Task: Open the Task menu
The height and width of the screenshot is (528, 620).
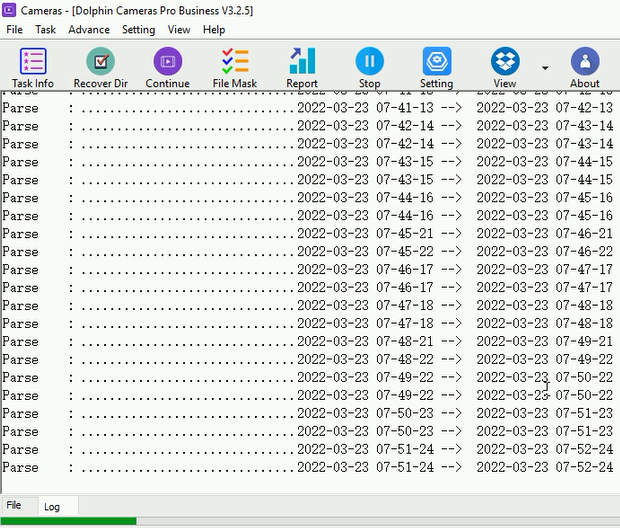Action: pos(45,30)
